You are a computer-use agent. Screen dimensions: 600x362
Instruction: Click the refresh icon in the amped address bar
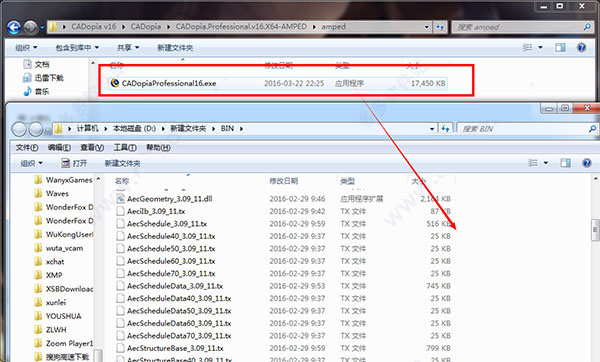click(440, 27)
